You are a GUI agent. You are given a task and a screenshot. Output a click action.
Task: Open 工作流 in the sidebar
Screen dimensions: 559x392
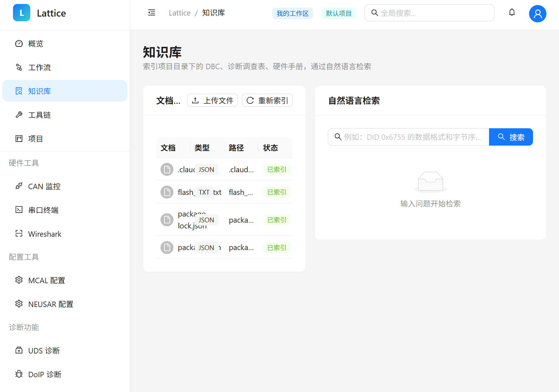coord(65,67)
